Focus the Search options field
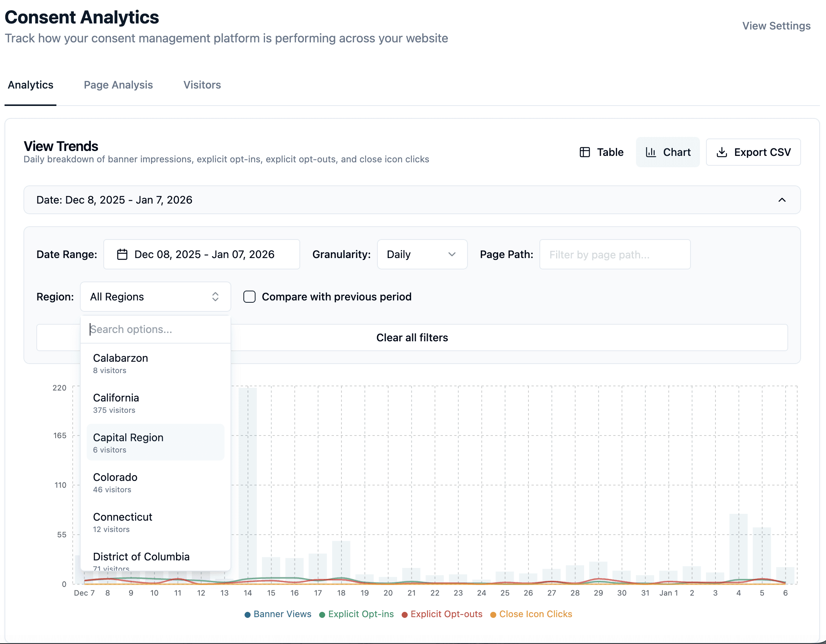Image resolution: width=826 pixels, height=644 pixels. tap(155, 329)
